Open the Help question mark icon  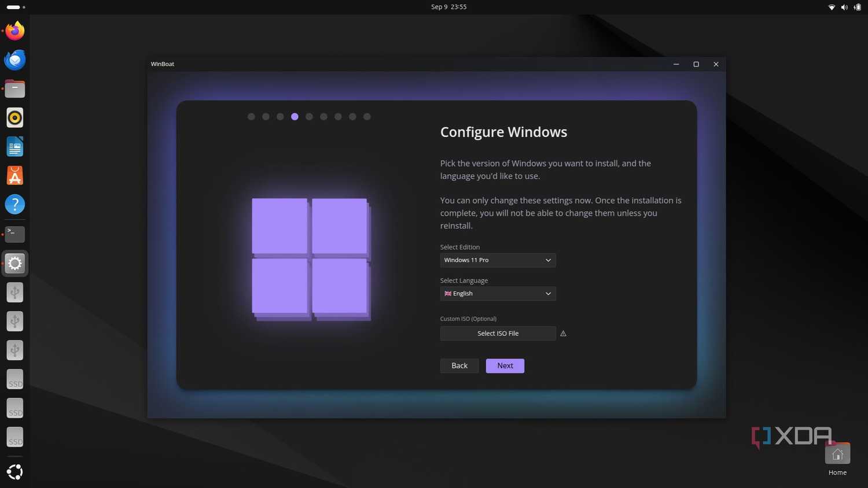[15, 204]
